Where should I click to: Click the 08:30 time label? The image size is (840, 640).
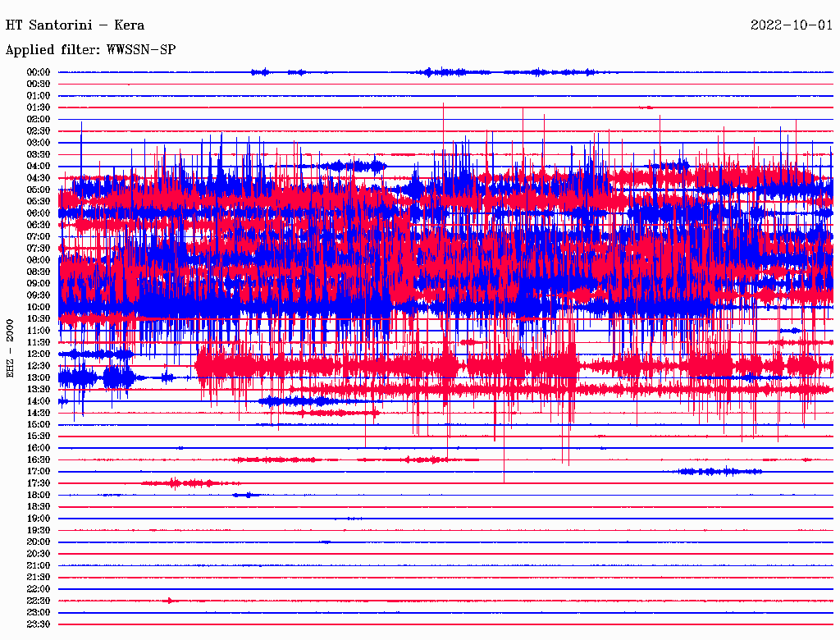point(39,272)
